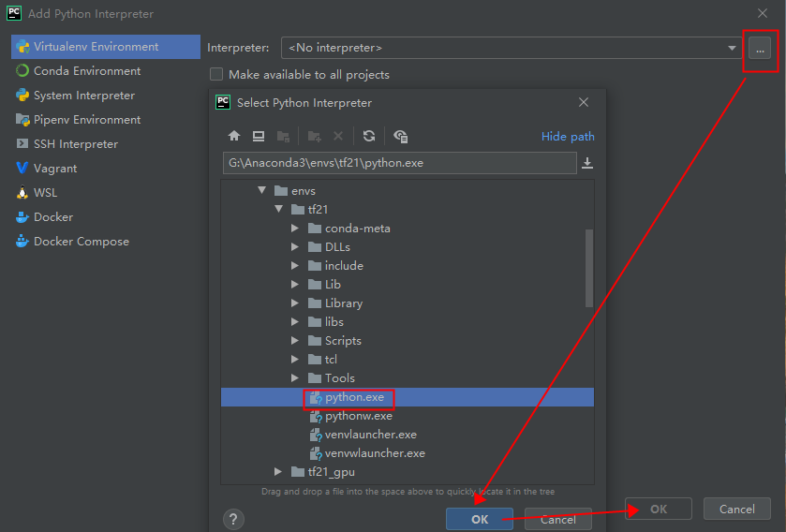The image size is (786, 532).
Task: Expand the tf21_gpu folder
Action: click(278, 471)
